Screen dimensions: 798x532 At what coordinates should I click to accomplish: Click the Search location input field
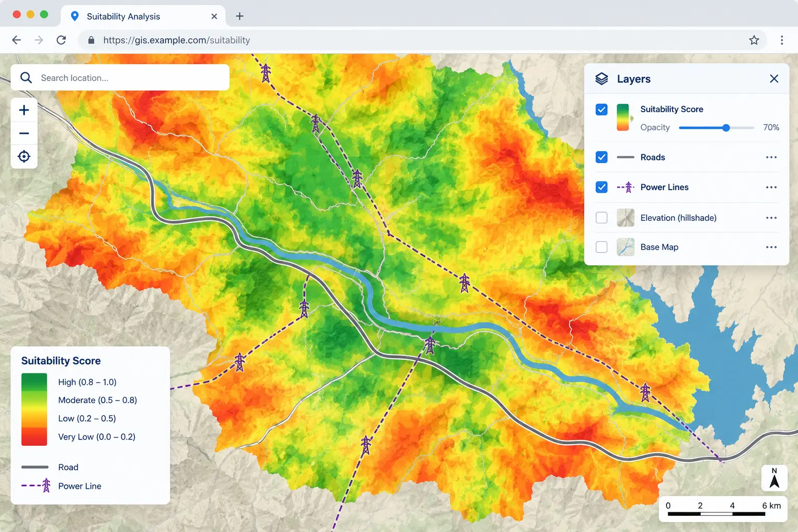pos(120,78)
